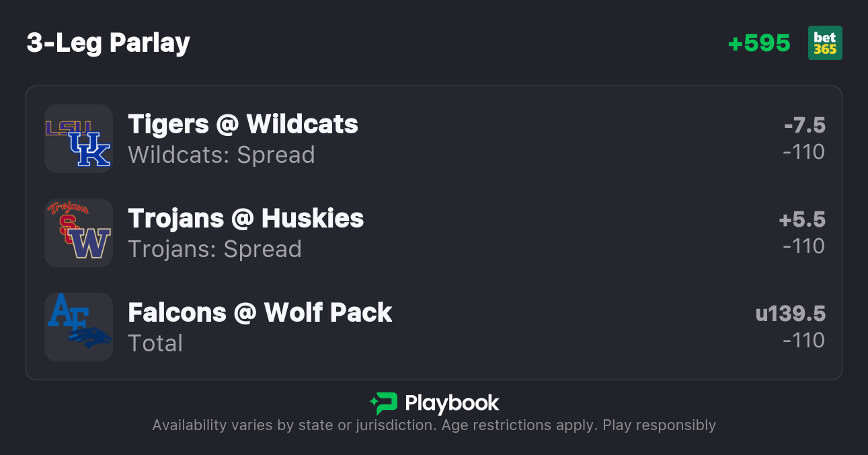Click the -7.5 spread value
Viewport: 868px width, 455px height.
pos(804,125)
